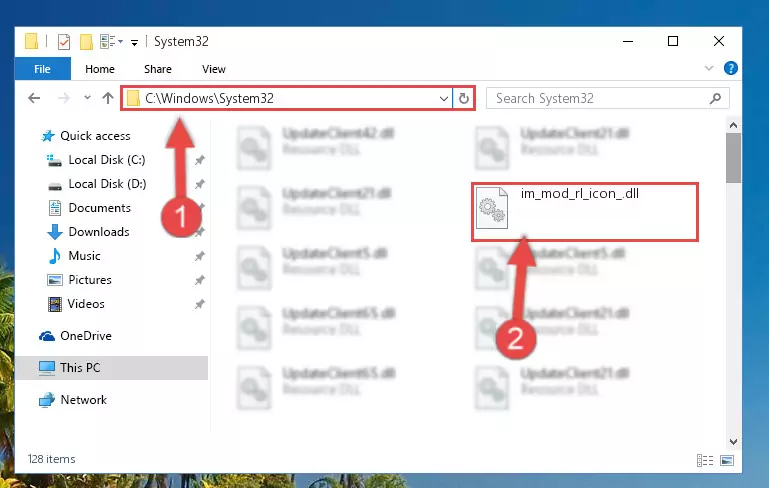Click the search magnifier icon

pyautogui.click(x=715, y=99)
